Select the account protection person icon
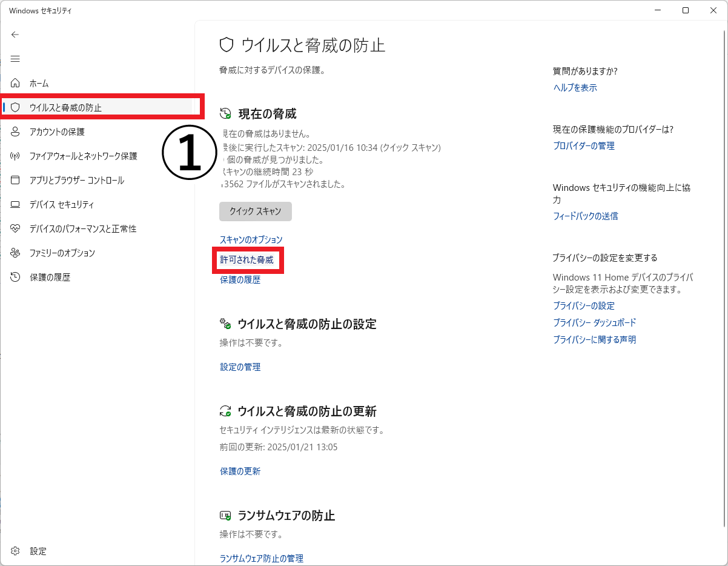The image size is (728, 566). [16, 132]
